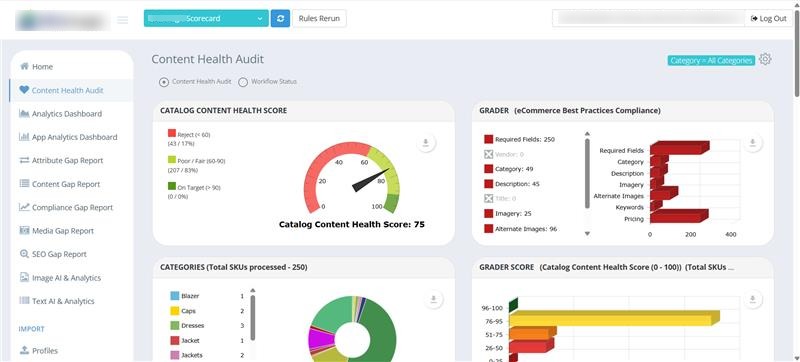This screenshot has width=800, height=362.
Task: Toggle the disabled Title: 0 legend item
Action: [500, 198]
